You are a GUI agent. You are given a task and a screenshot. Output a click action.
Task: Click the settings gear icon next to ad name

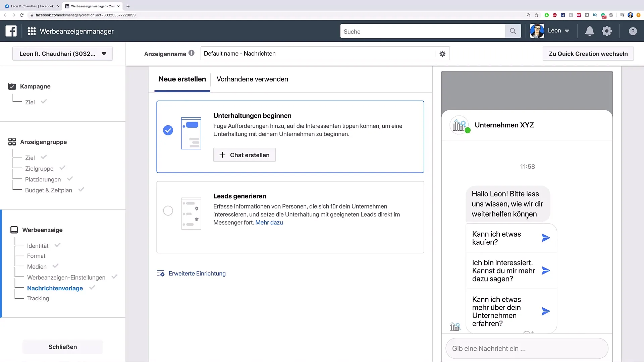point(442,54)
